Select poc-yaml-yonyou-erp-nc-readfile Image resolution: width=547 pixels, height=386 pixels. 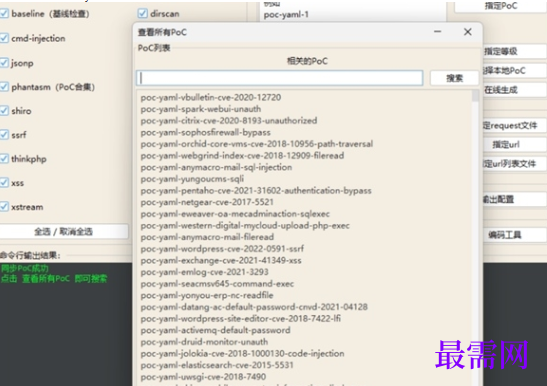(x=207, y=295)
